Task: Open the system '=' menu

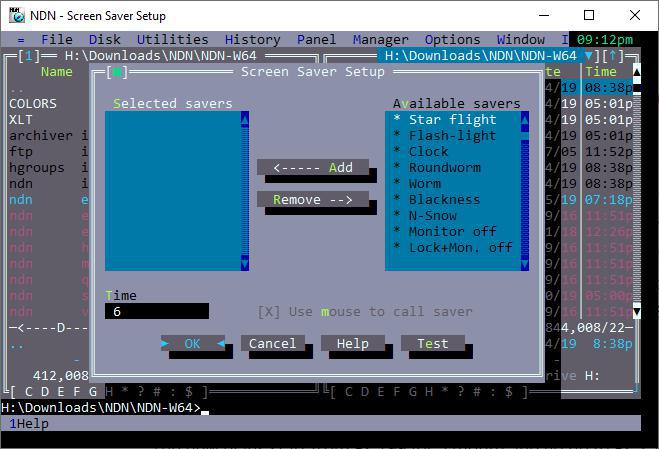Action: pyautogui.click(x=21, y=40)
